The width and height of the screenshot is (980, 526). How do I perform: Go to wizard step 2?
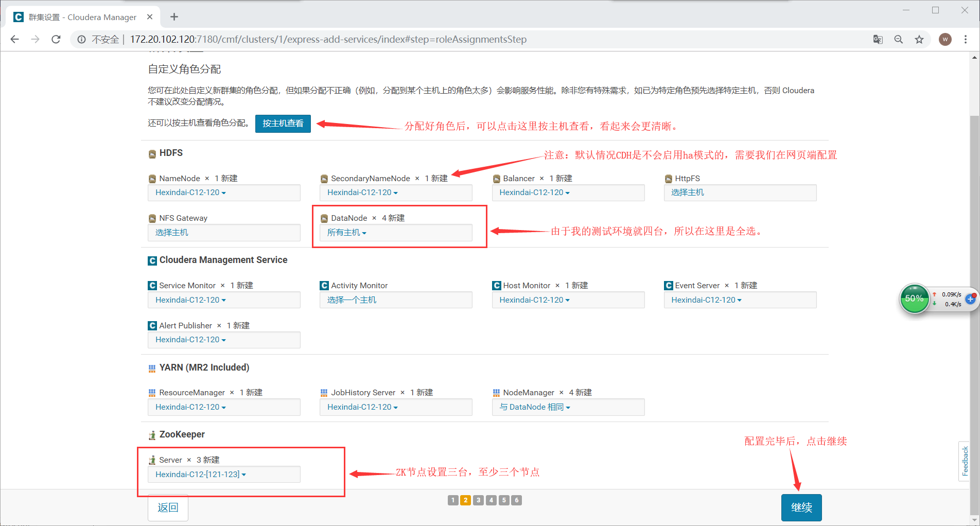tap(465, 500)
